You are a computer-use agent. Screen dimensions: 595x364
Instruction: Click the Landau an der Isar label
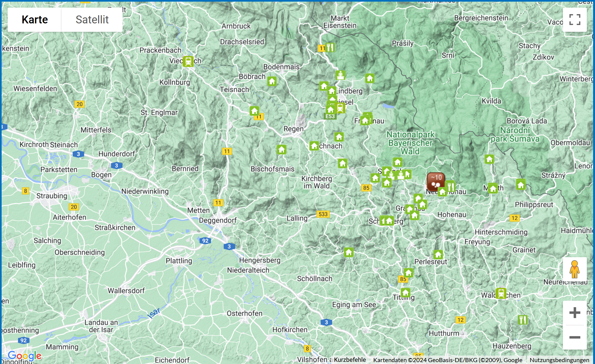coord(101,326)
